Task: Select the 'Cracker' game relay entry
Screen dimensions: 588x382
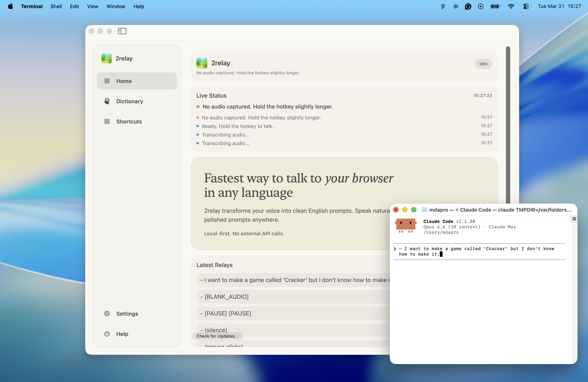Action: coord(293,280)
